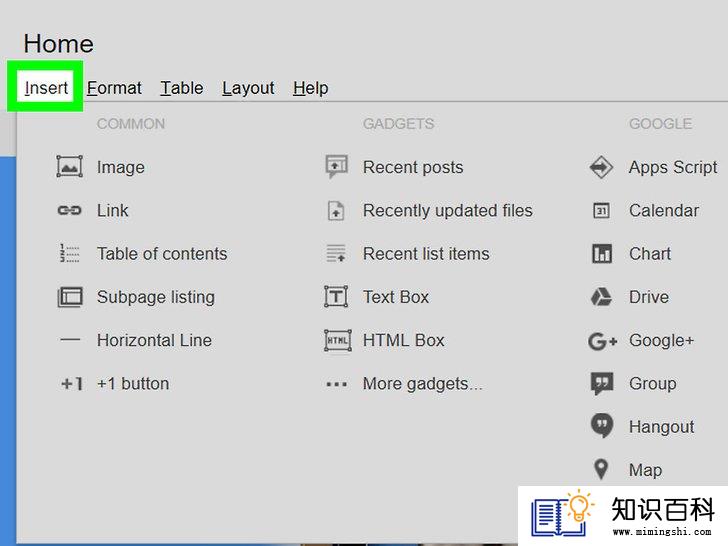This screenshot has width=728, height=546.
Task: Select the Hangout entry
Action: pyautogui.click(x=662, y=427)
